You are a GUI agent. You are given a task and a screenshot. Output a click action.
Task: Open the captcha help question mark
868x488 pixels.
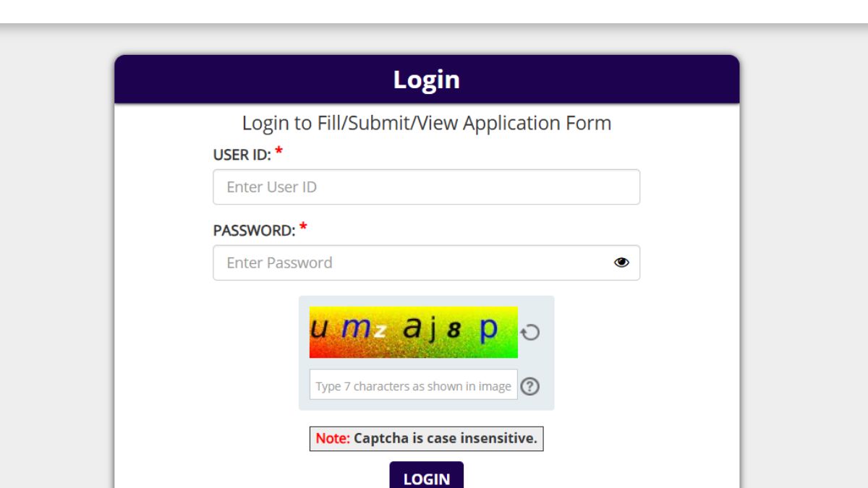(530, 386)
